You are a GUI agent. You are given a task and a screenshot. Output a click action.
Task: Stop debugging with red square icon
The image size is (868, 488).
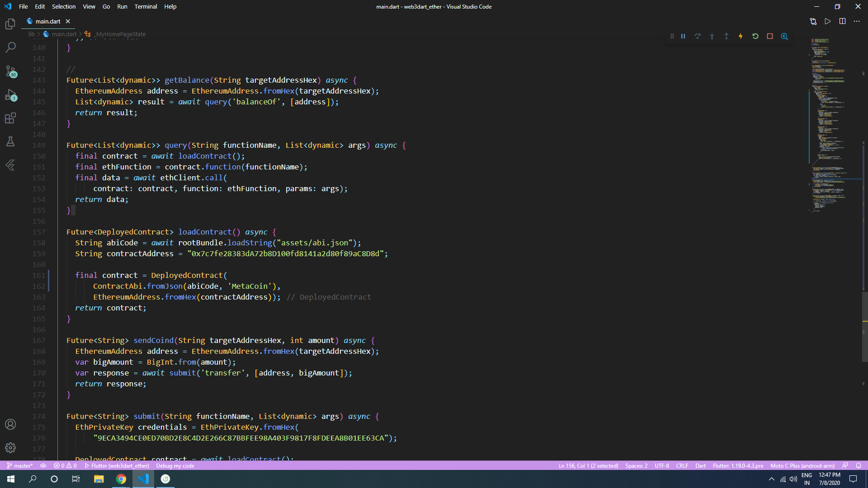tap(770, 36)
